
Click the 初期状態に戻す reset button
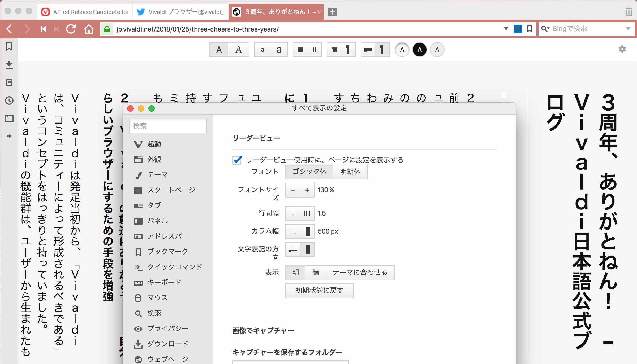pos(319,291)
